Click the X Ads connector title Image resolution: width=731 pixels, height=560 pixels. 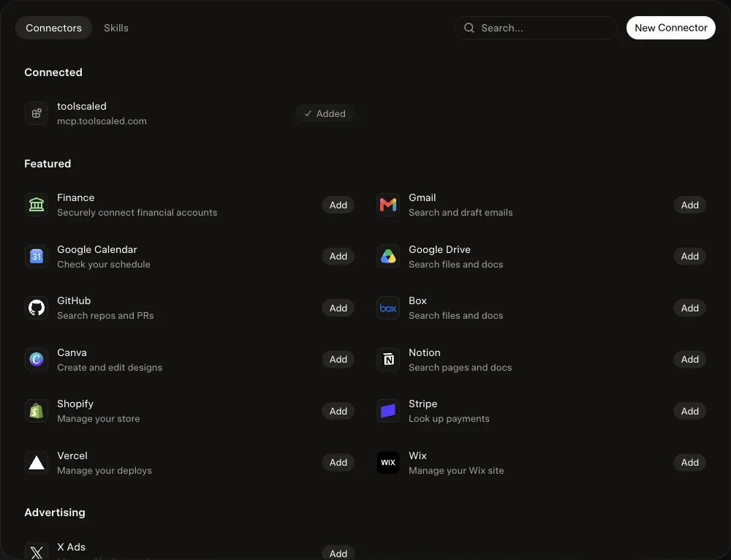(x=71, y=547)
